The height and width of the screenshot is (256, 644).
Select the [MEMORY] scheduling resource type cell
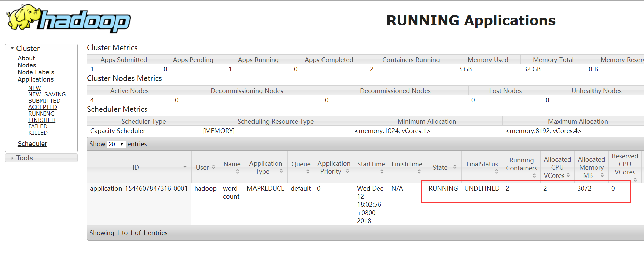pyautogui.click(x=219, y=131)
